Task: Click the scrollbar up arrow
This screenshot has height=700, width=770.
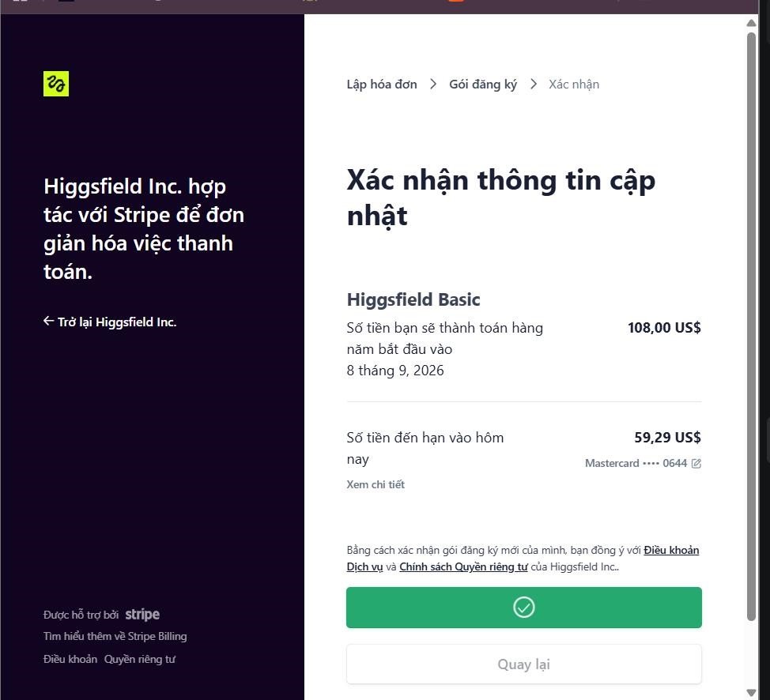Action: pyautogui.click(x=751, y=23)
